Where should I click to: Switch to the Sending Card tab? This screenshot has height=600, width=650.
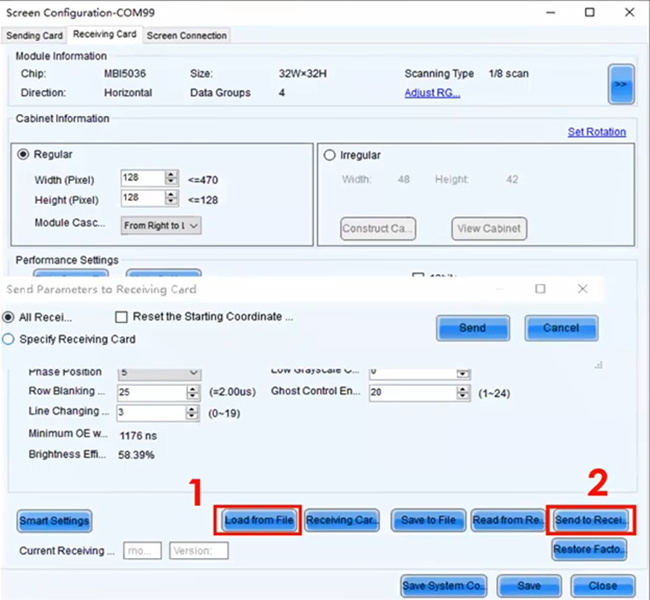click(x=35, y=35)
